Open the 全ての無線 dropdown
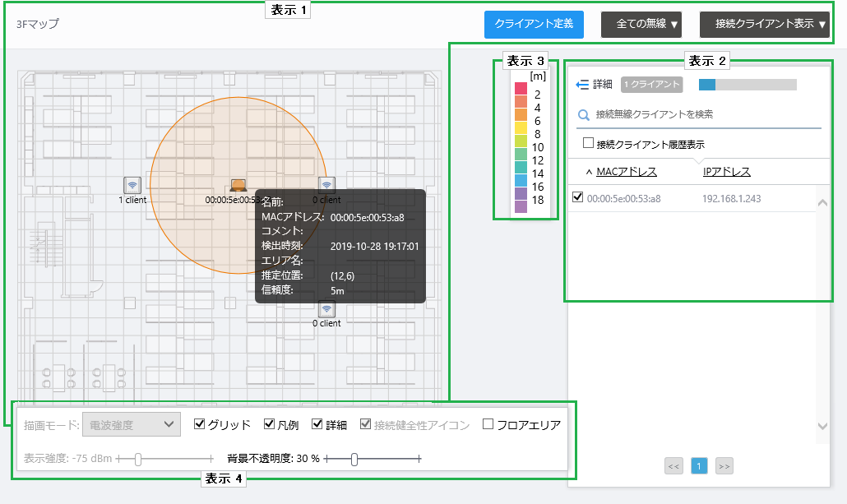The height and width of the screenshot is (504, 847). [x=641, y=25]
